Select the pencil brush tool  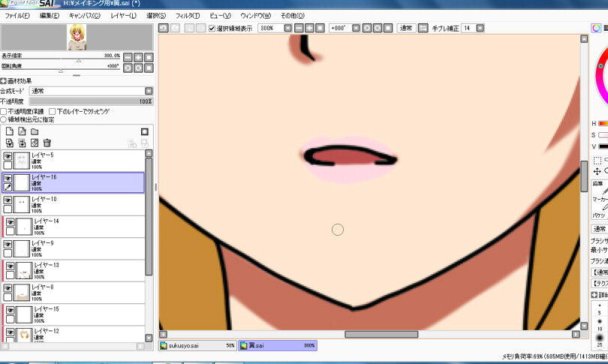click(x=600, y=188)
